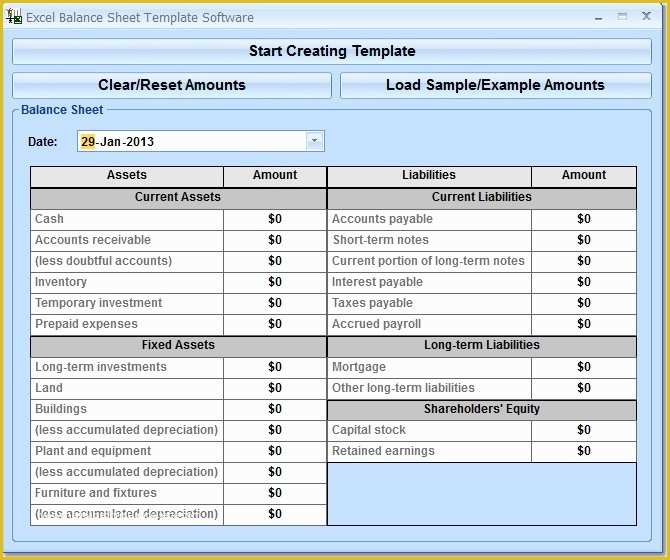Edit the Retained earnings amount

click(584, 451)
